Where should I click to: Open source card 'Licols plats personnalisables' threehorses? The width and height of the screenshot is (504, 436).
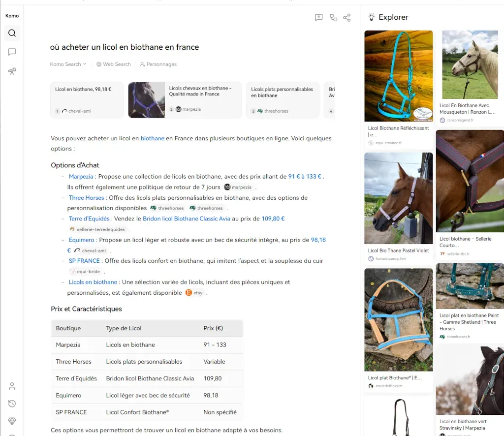tap(283, 100)
